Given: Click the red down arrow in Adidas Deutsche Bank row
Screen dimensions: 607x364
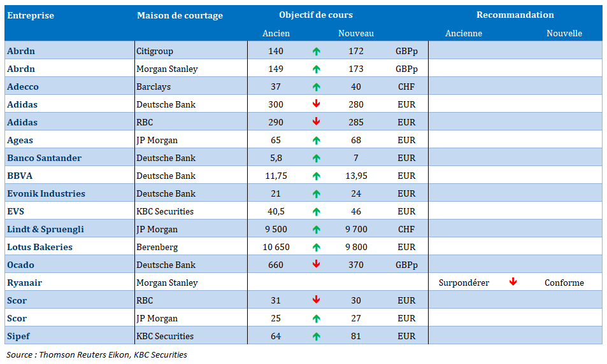Looking at the screenshot, I should (317, 104).
